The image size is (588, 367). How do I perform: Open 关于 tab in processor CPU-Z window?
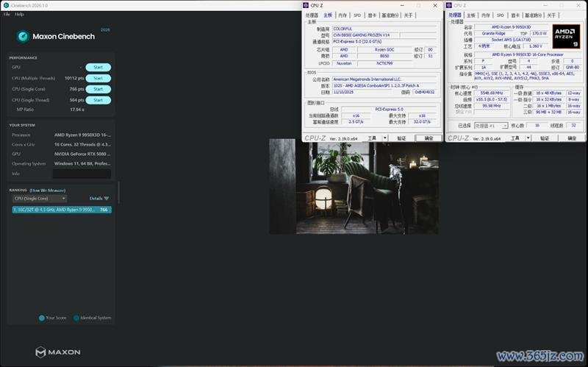pyautogui.click(x=551, y=15)
